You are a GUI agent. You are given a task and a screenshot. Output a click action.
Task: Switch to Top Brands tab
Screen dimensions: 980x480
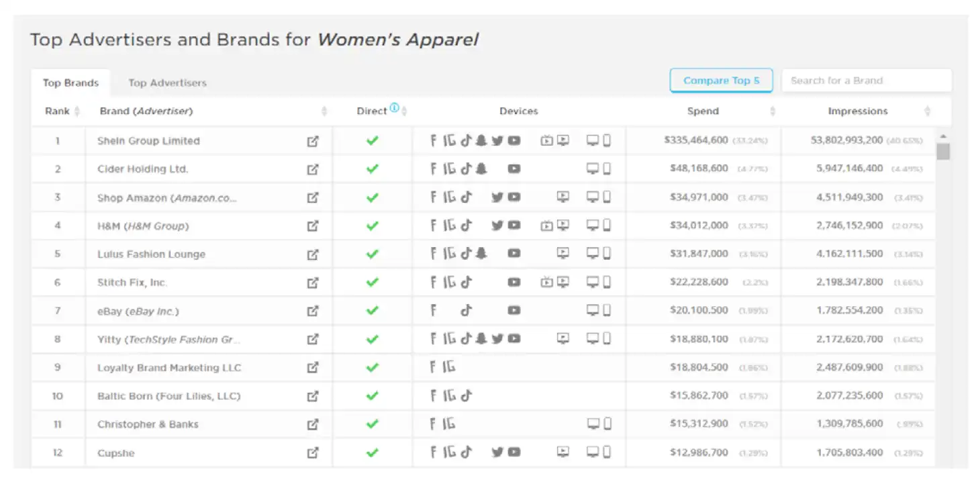[70, 83]
